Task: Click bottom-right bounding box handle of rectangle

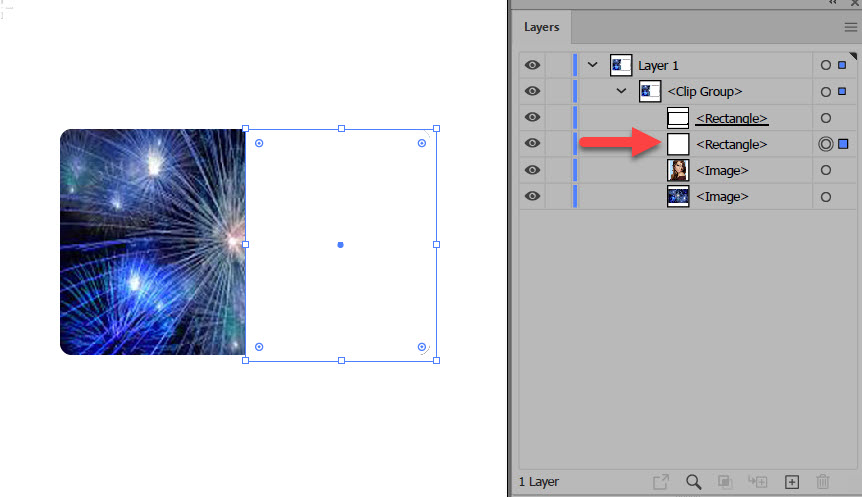Action: (436, 361)
